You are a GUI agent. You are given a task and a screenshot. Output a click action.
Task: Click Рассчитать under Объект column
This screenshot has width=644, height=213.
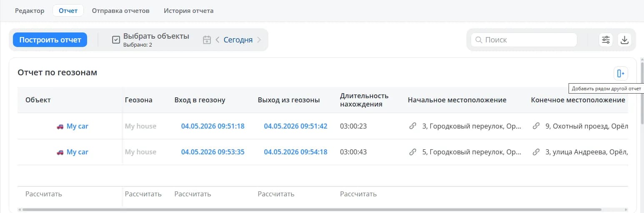pos(44,194)
